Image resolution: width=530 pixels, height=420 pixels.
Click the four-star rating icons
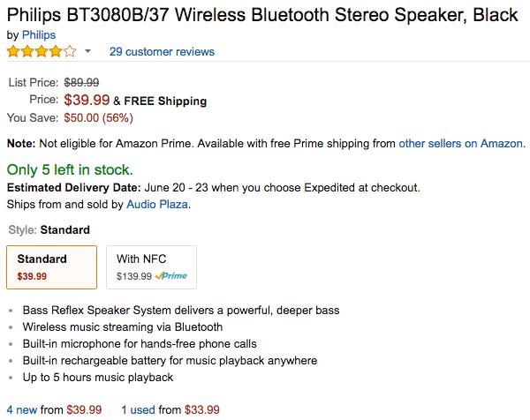point(41,51)
